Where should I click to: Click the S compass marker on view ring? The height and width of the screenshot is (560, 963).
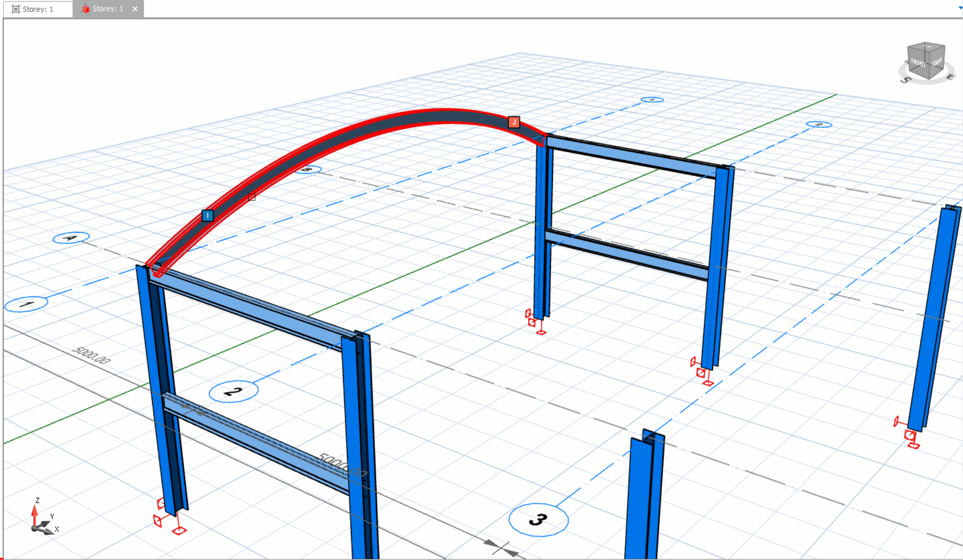(906, 80)
